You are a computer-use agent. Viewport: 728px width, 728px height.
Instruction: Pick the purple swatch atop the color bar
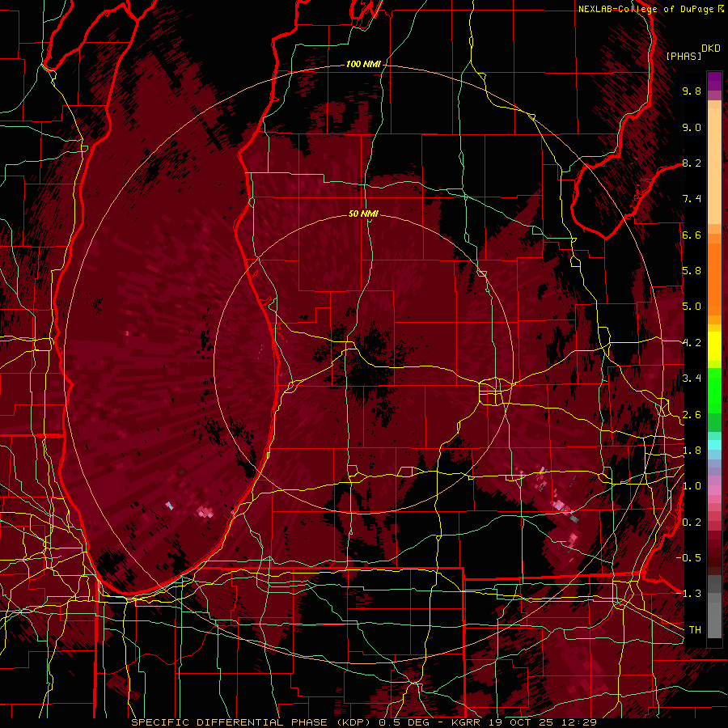click(714, 81)
